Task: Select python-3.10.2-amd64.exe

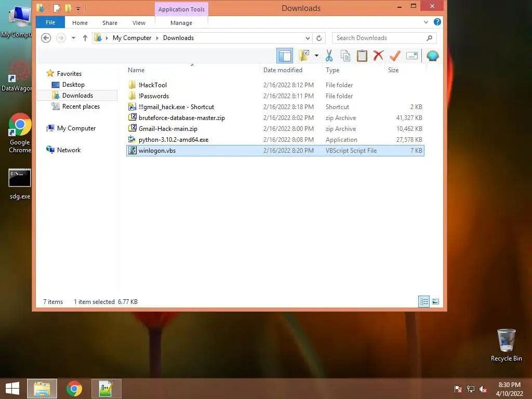Action: tap(275, 139)
